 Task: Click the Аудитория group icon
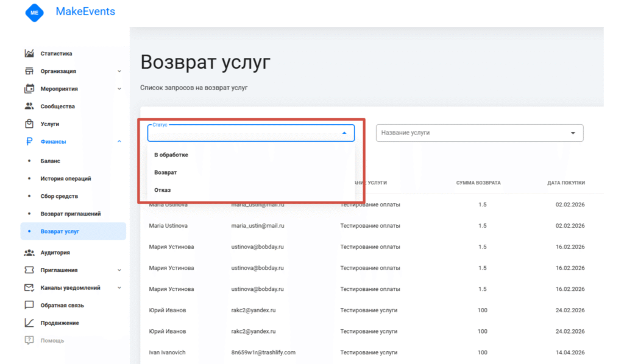point(29,253)
